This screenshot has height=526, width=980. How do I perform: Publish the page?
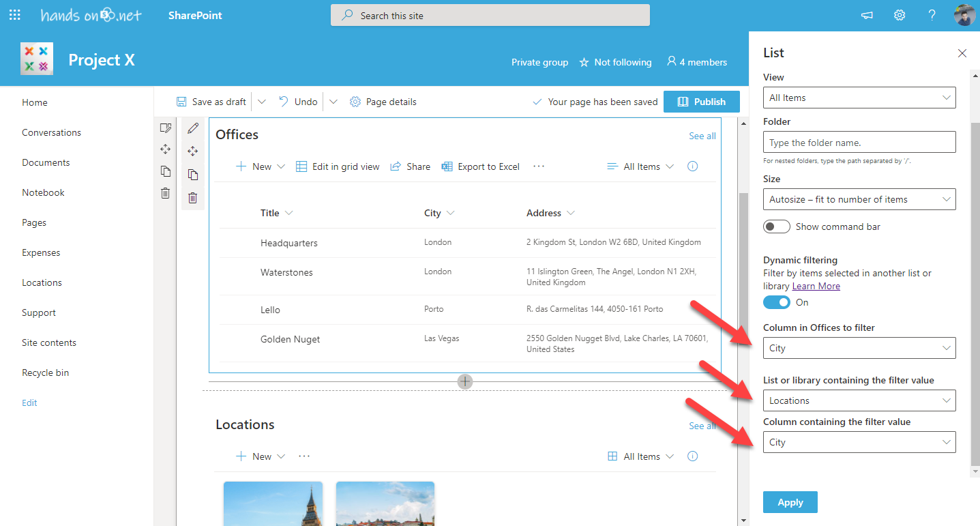701,102
